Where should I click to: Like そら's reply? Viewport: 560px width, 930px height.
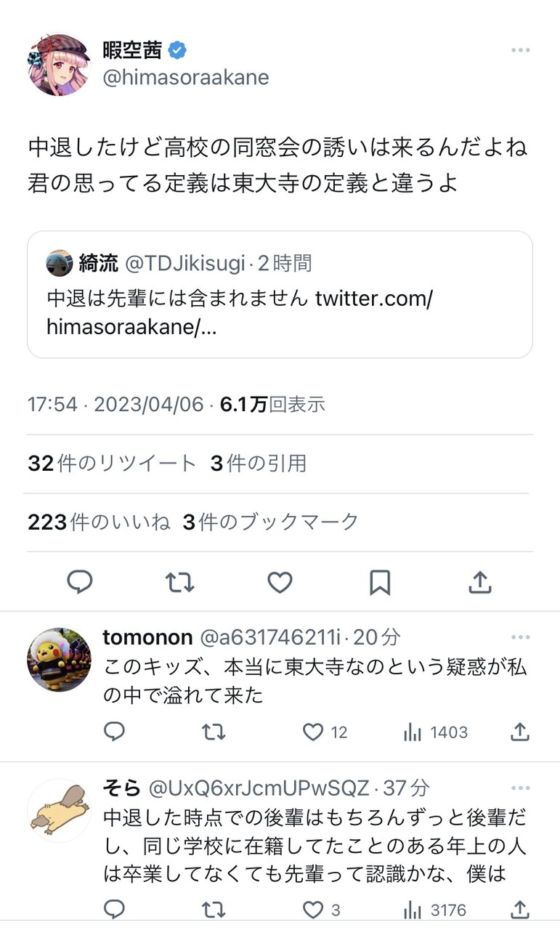[314, 910]
